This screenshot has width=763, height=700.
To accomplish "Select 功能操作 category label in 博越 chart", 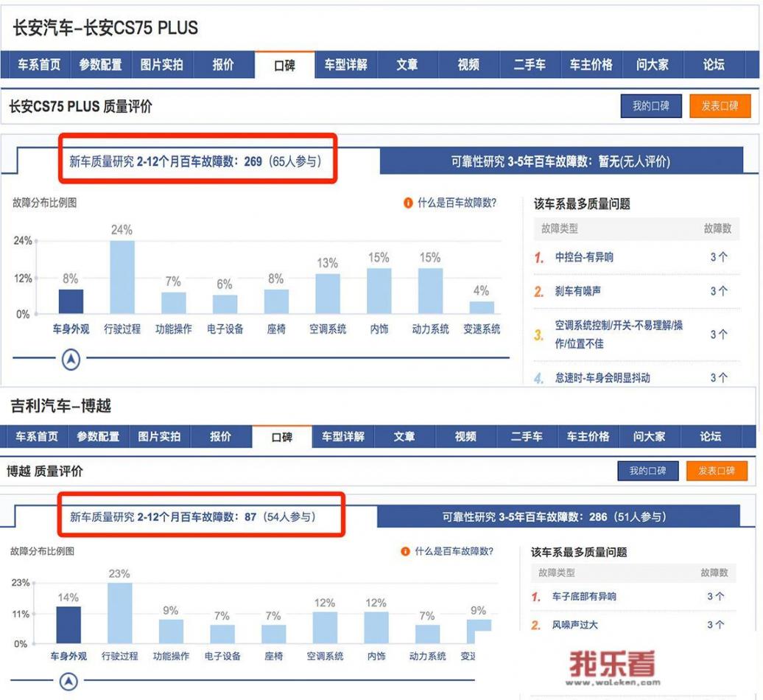I will [x=172, y=657].
